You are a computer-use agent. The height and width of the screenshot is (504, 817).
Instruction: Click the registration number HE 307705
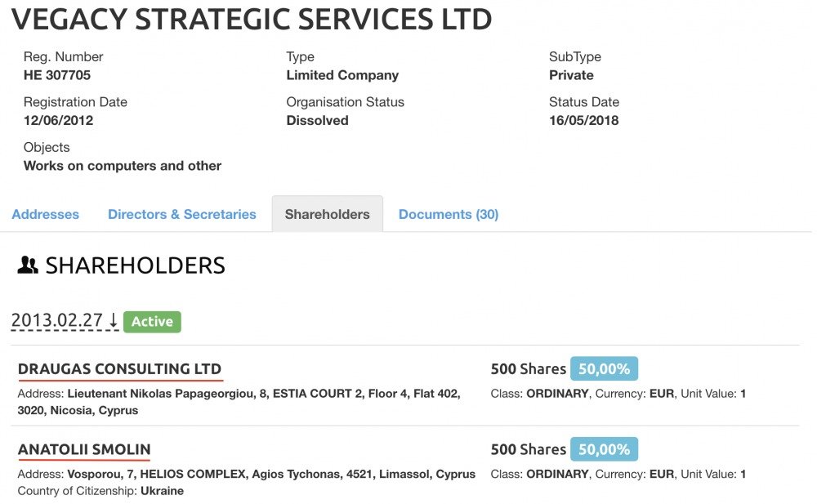[57, 75]
